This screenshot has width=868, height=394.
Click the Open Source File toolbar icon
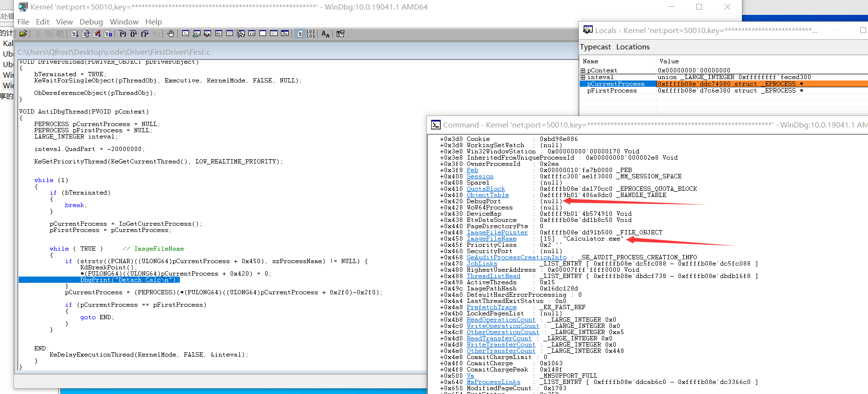click(23, 34)
